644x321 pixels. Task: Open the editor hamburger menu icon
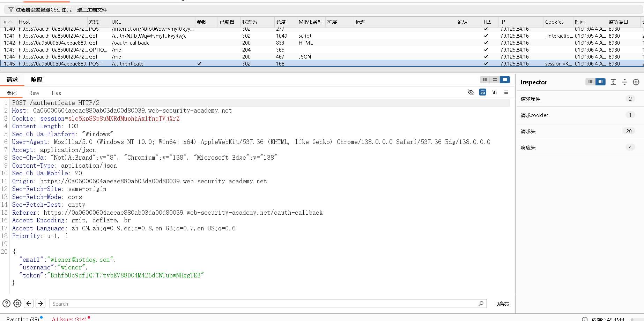[506, 92]
